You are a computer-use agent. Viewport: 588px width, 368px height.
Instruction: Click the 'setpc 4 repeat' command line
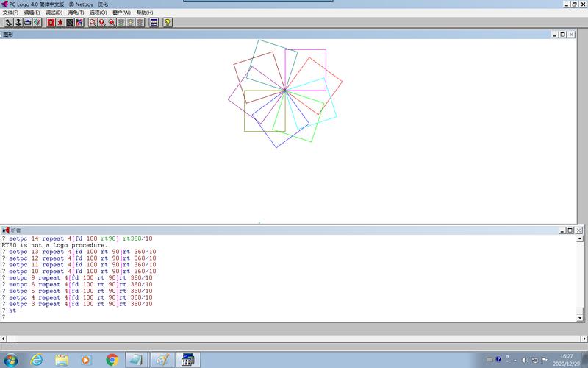pos(77,297)
